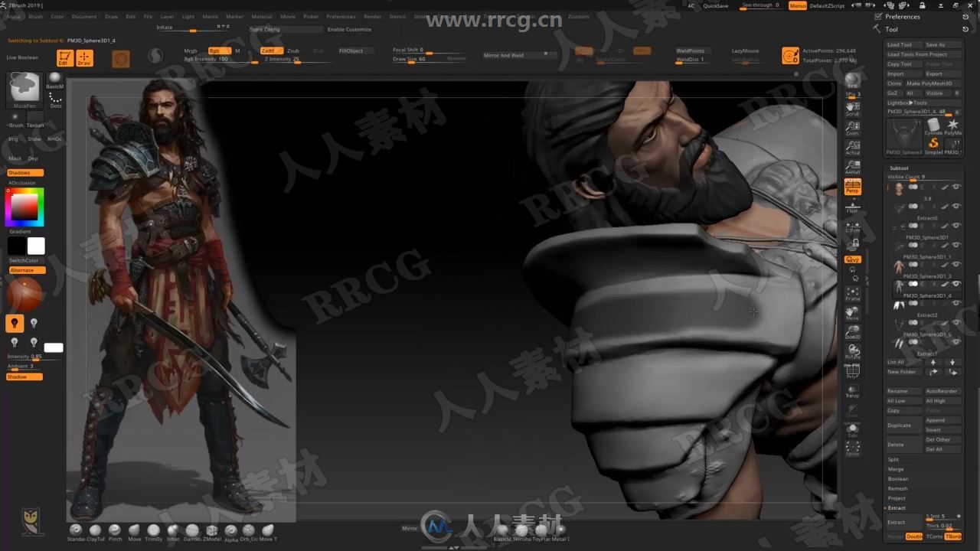
Task: Expand the Remesh section
Action: coord(897,488)
